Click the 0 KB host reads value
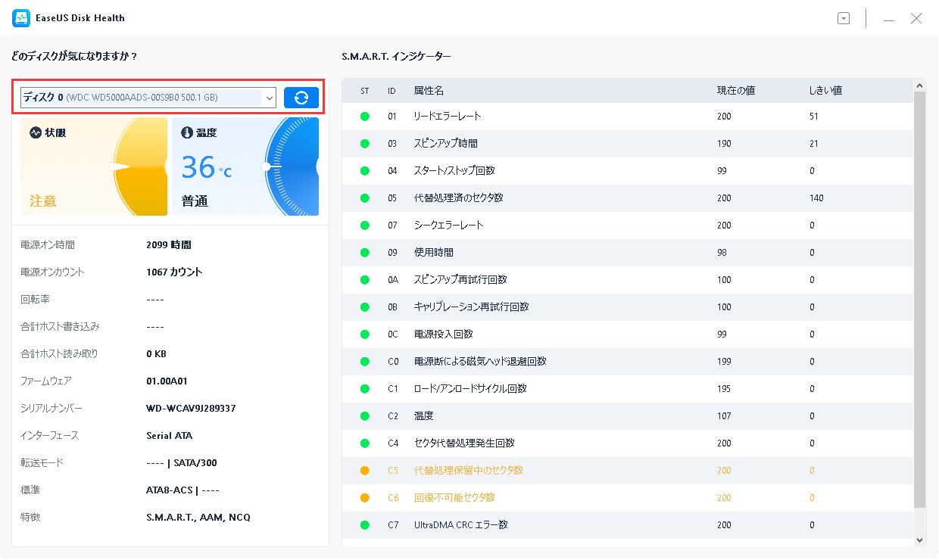Screen dimensions: 939x560 (157, 354)
